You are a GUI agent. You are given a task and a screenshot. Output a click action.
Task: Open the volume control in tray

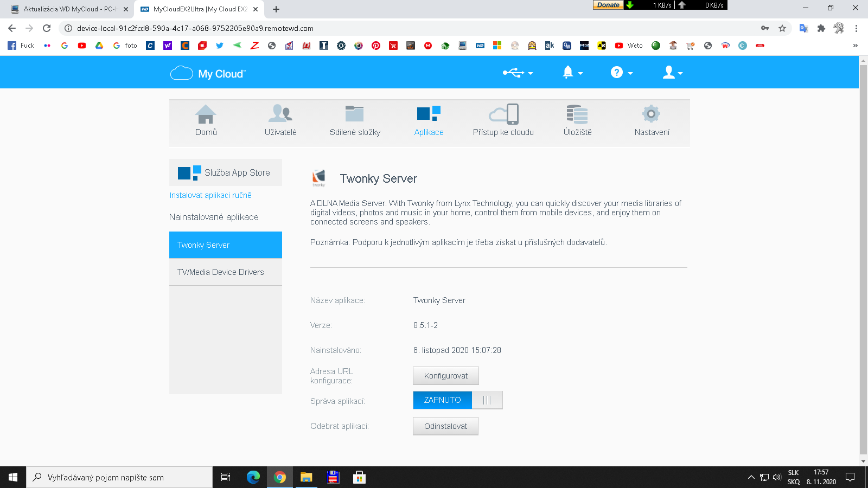pyautogui.click(x=777, y=477)
